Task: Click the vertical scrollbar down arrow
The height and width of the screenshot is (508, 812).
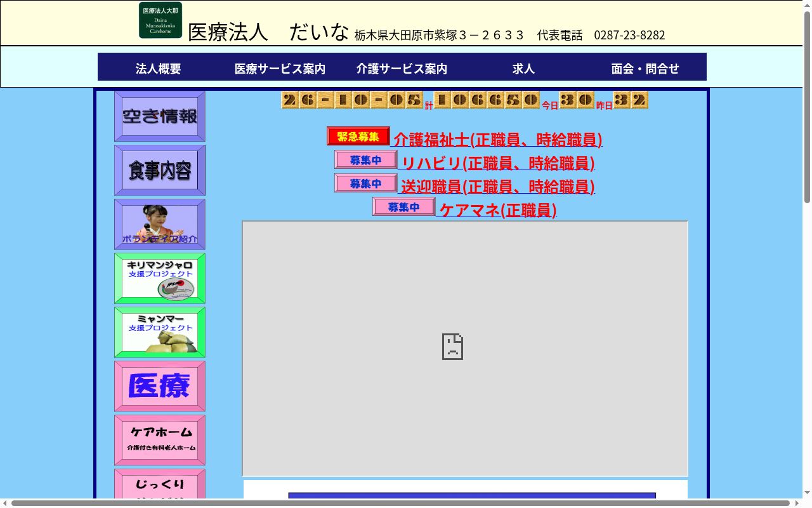Action: (807, 493)
